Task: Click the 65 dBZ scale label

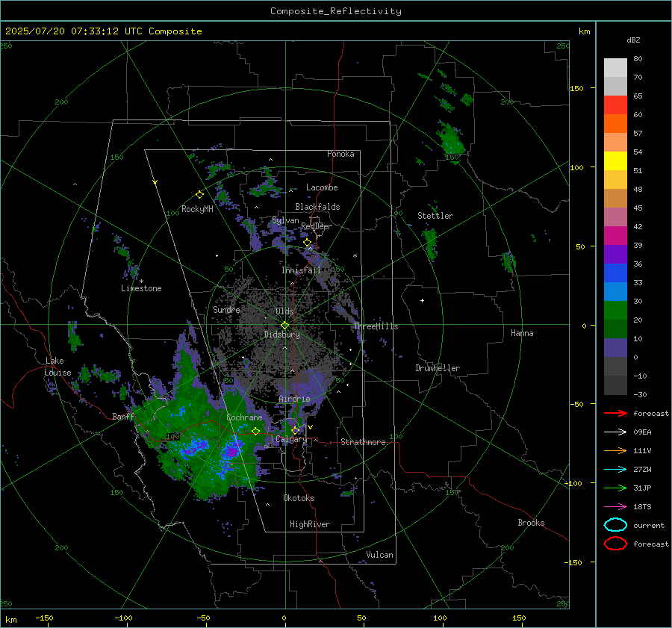Action: tap(638, 96)
